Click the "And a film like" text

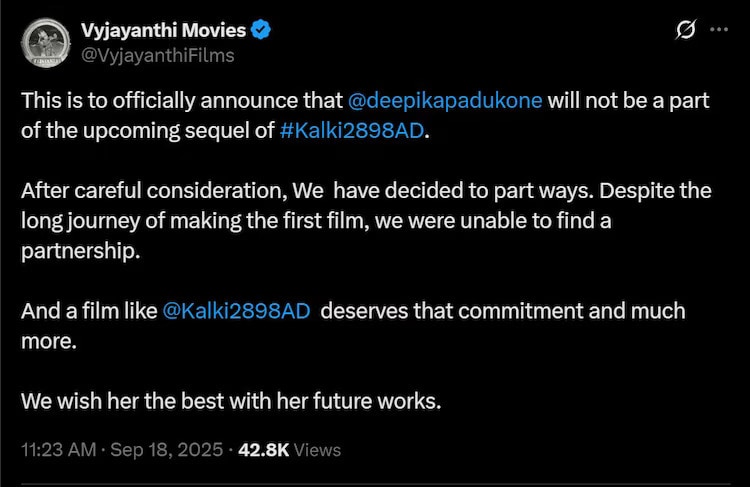[88, 311]
